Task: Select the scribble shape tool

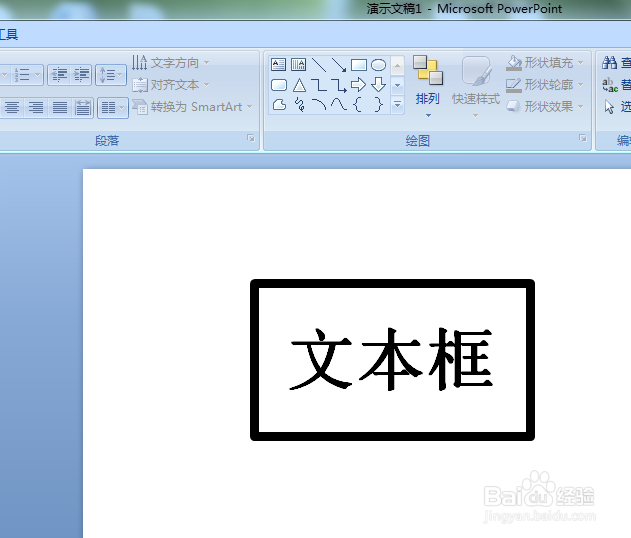Action: click(299, 105)
